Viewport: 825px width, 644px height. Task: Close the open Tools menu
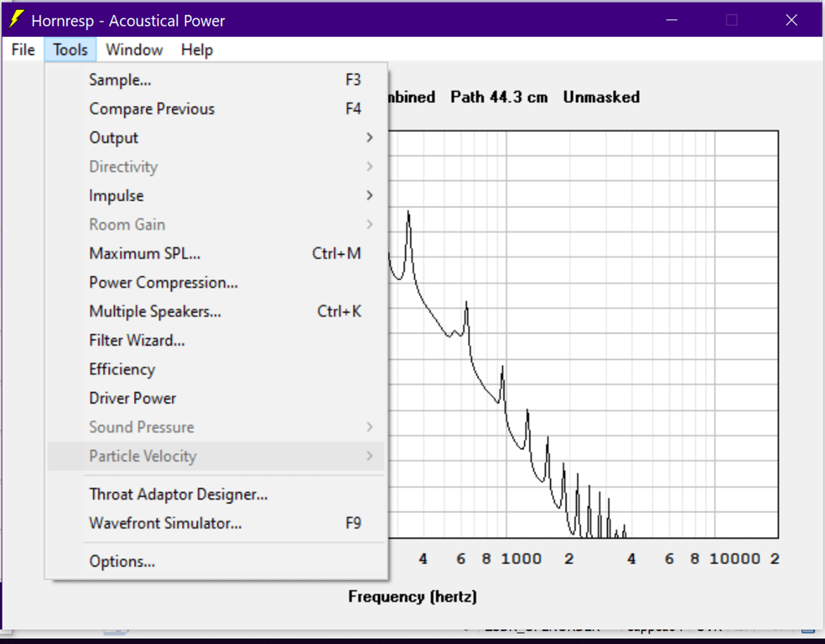tap(70, 50)
